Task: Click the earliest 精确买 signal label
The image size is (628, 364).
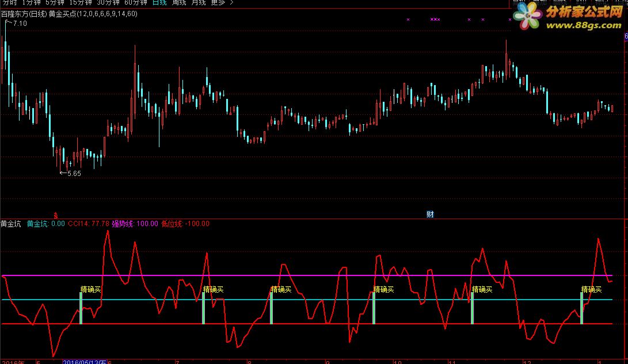Action: point(90,289)
